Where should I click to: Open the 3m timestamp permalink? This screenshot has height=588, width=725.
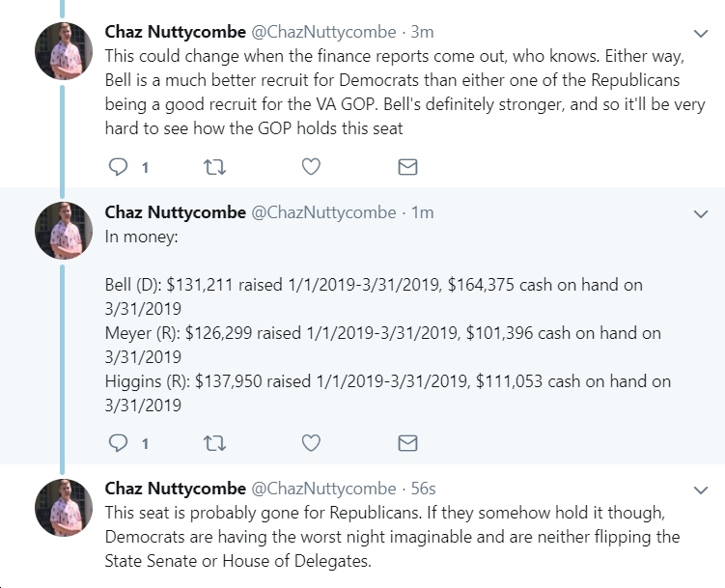(x=422, y=32)
